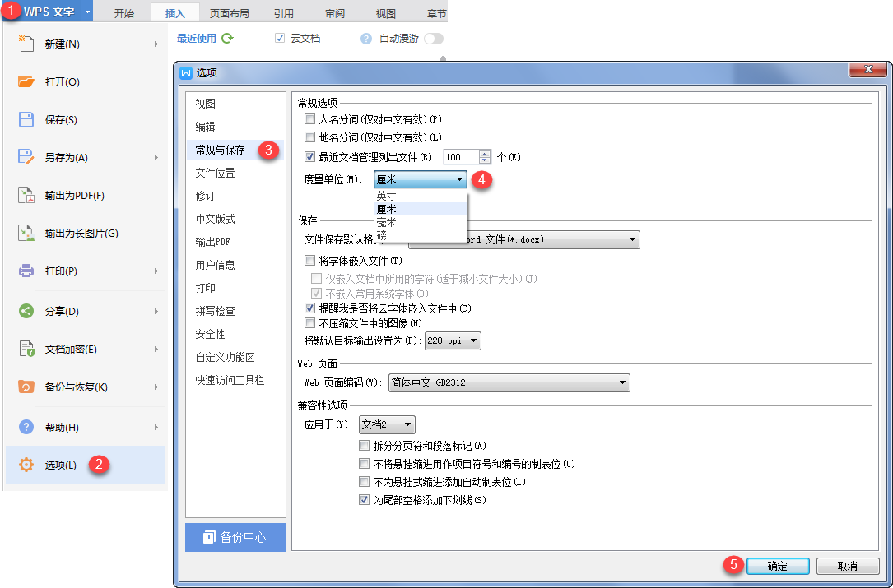The height and width of the screenshot is (588, 893).
Task: Open the 安全性 options category
Action: pos(235,334)
